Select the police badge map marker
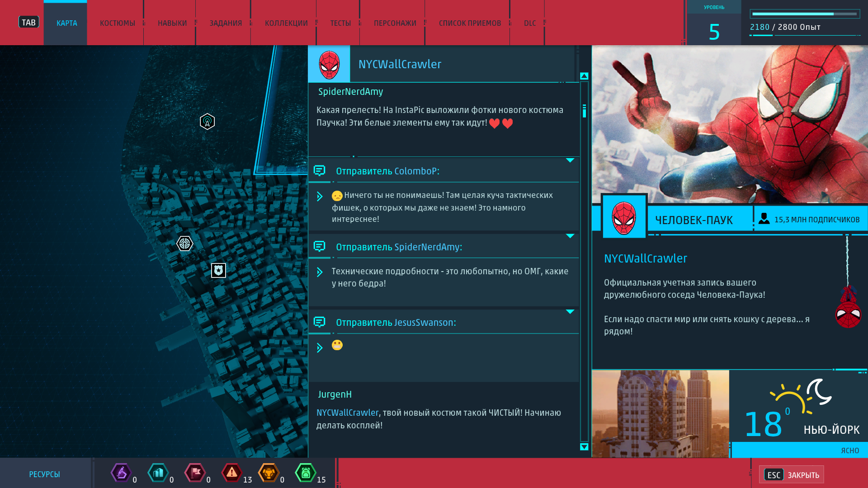The image size is (868, 488). pyautogui.click(x=218, y=270)
